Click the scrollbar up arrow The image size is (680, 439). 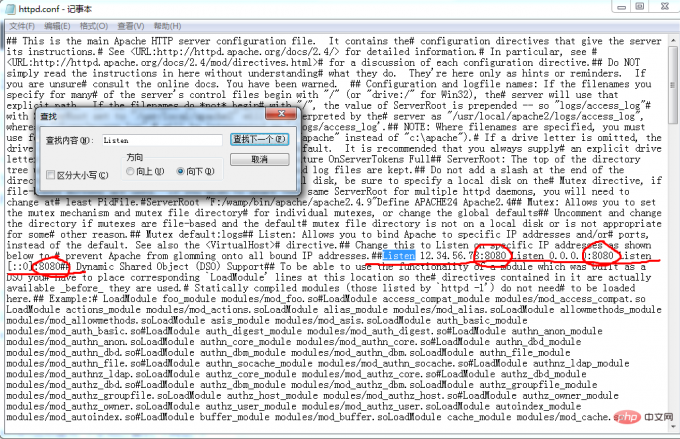[673, 41]
